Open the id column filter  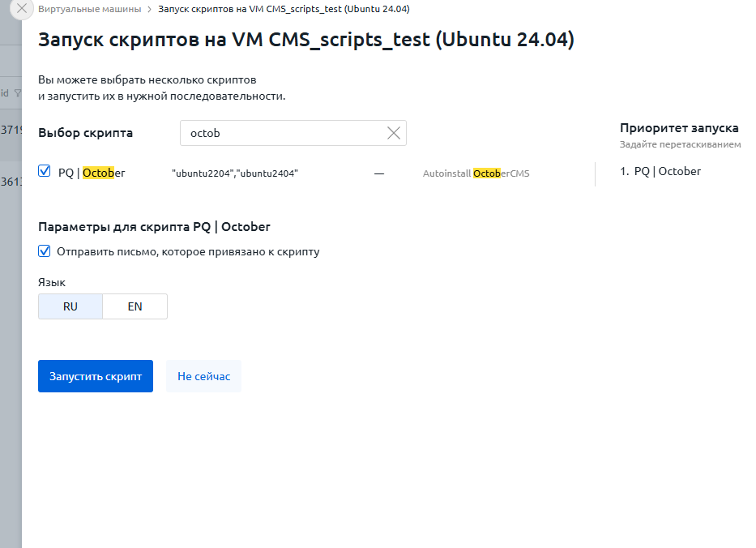click(x=18, y=93)
